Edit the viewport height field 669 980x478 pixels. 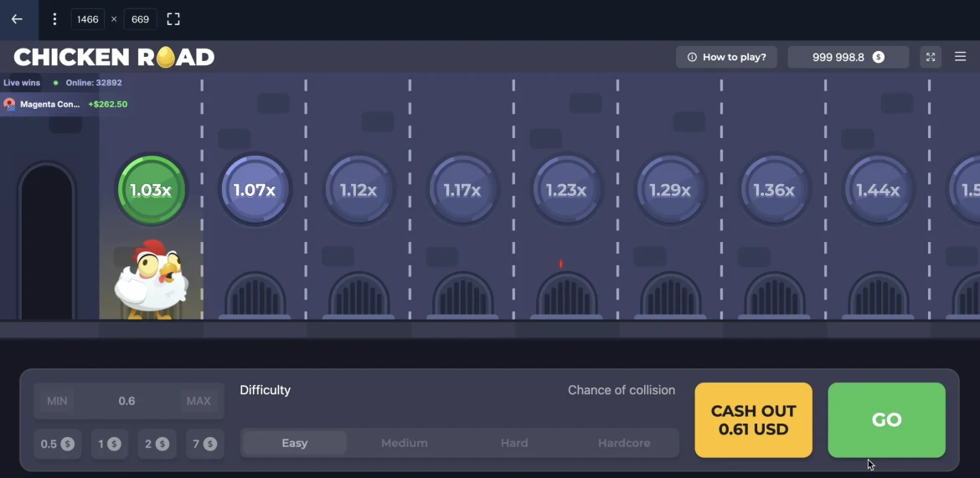(140, 19)
